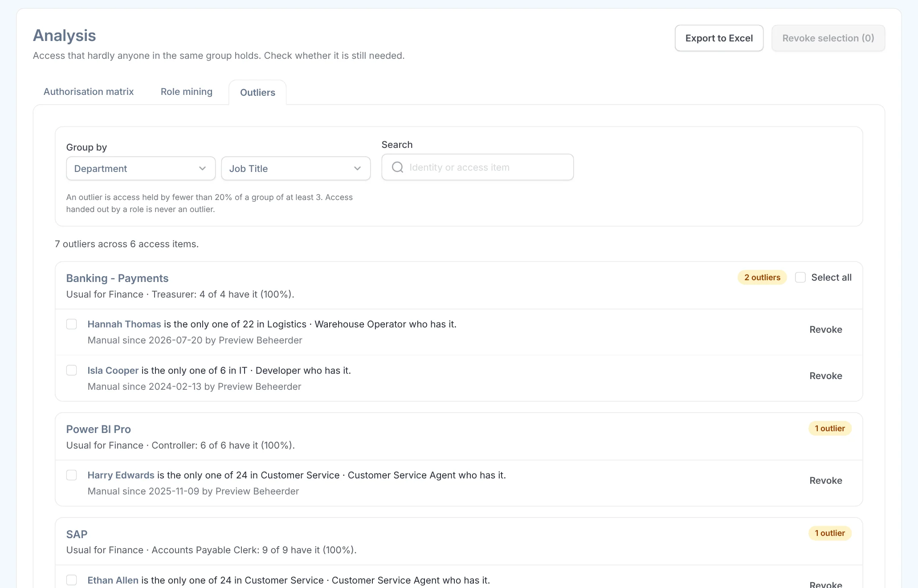Check the Isla Cooper outlier checkbox
Image resolution: width=918 pixels, height=588 pixels.
pyautogui.click(x=71, y=371)
